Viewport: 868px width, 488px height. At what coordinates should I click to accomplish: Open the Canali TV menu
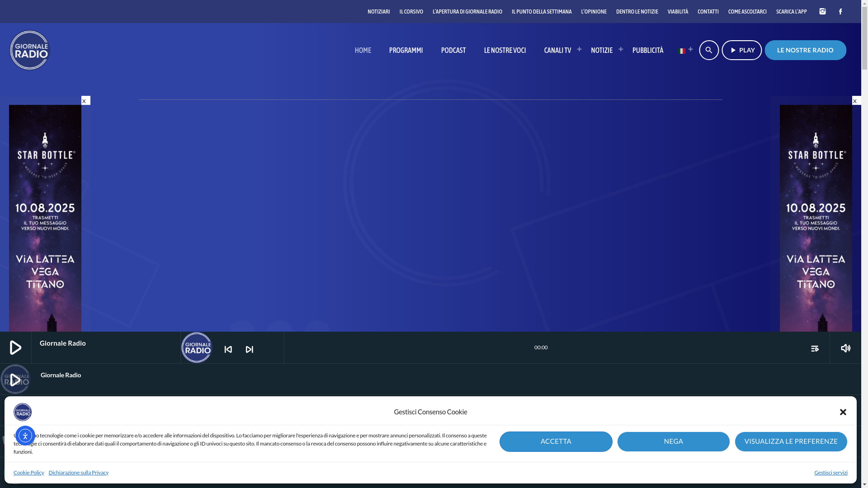[x=557, y=50]
